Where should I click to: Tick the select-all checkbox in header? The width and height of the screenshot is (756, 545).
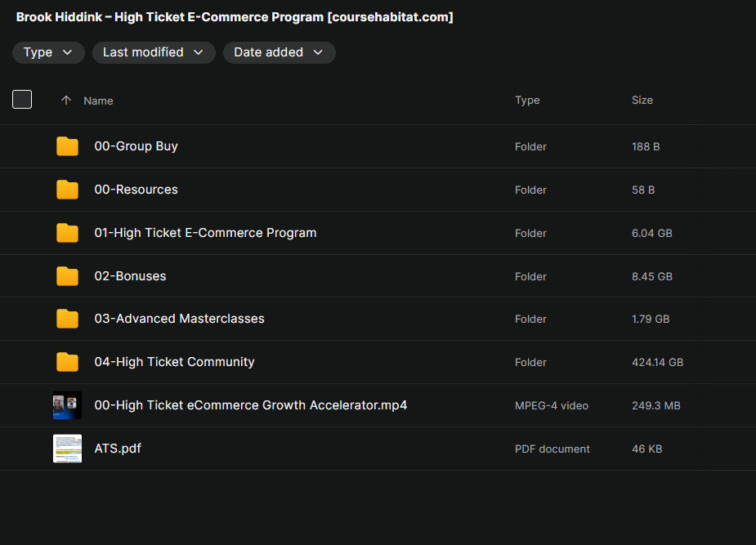[22, 99]
